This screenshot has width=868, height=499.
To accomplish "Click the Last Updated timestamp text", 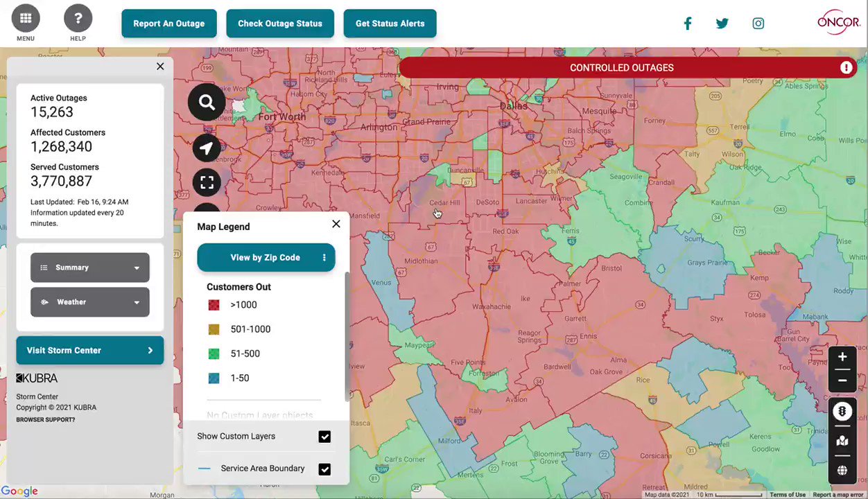I will point(80,202).
